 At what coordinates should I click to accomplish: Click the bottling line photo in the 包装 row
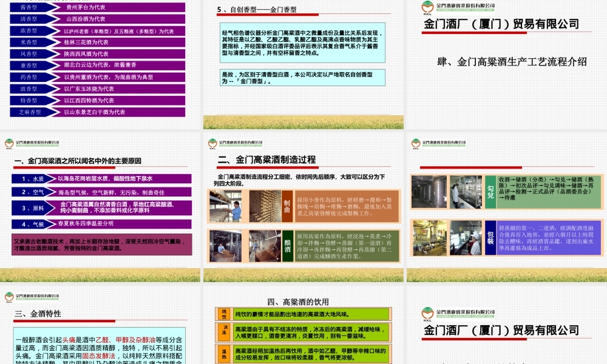(430, 238)
